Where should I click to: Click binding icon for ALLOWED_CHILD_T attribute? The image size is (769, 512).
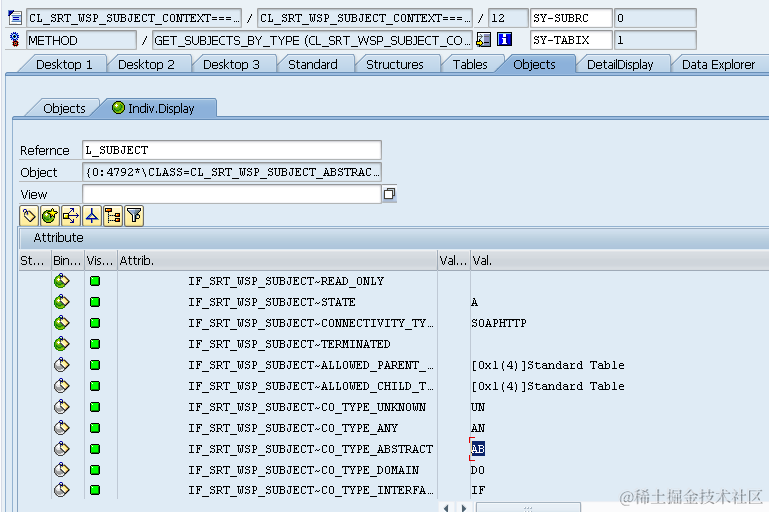(62, 386)
